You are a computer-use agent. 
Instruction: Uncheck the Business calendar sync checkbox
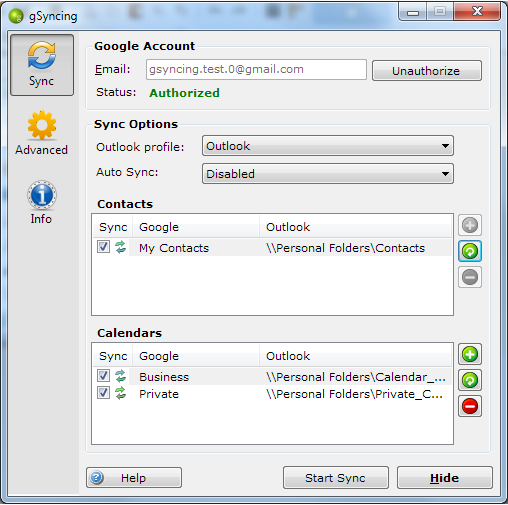[103, 376]
